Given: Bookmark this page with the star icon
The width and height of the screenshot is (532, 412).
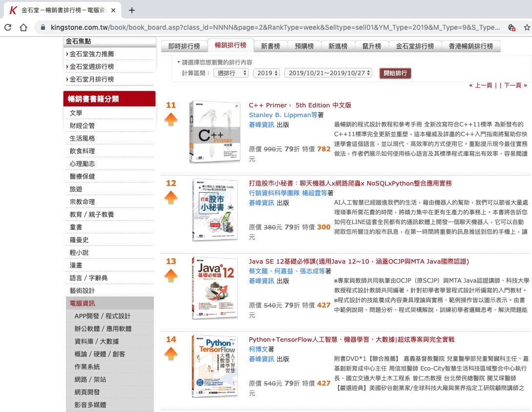Looking at the screenshot, I should point(527,27).
